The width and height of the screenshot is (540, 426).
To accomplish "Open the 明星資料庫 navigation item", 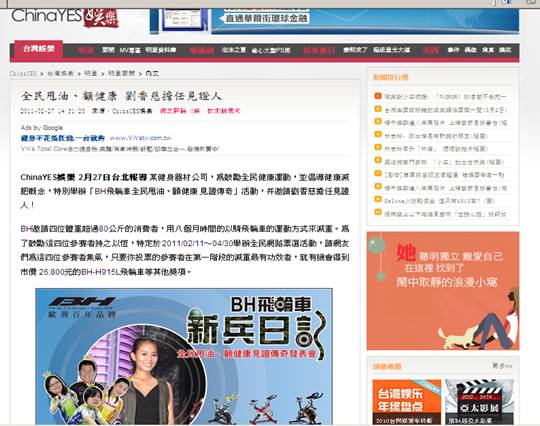I will (x=160, y=50).
